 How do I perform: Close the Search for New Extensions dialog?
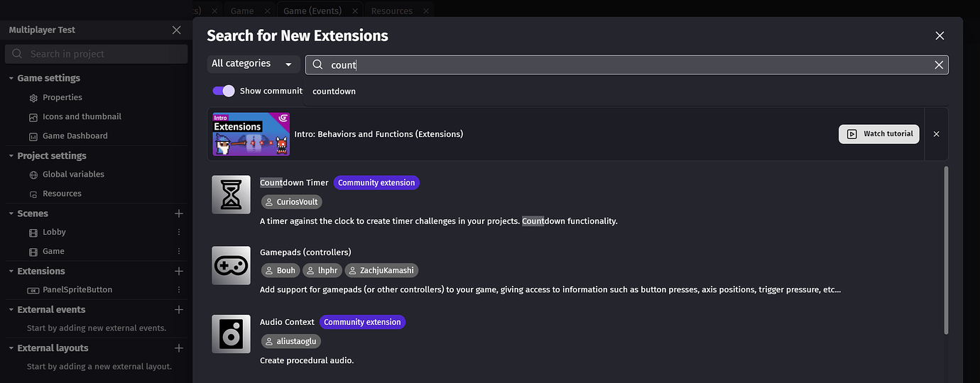click(x=940, y=35)
